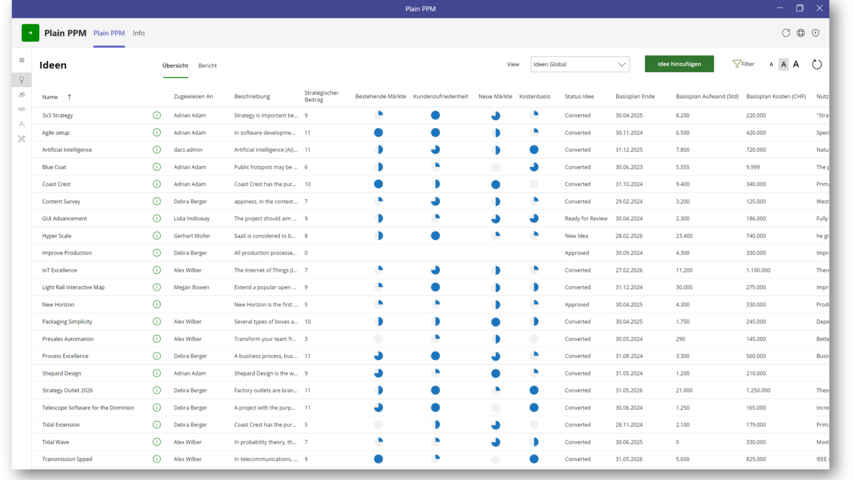Select the largest font size A
The width and height of the screenshot is (853, 480).
pyautogui.click(x=796, y=65)
